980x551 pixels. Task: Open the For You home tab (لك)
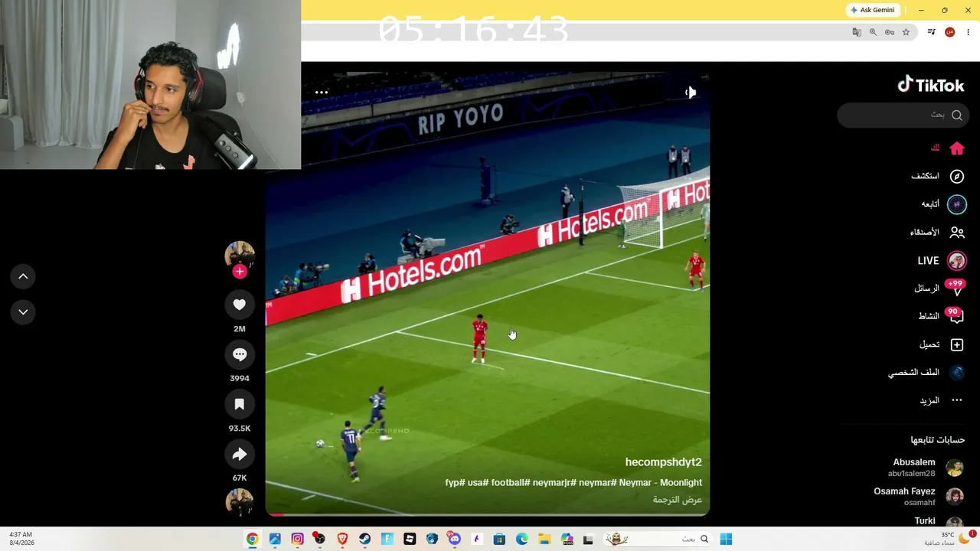tap(948, 148)
